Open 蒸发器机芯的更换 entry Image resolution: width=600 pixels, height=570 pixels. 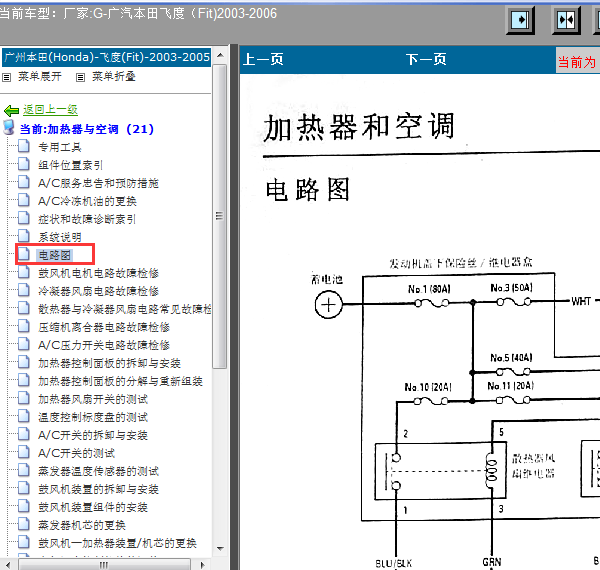82,525
